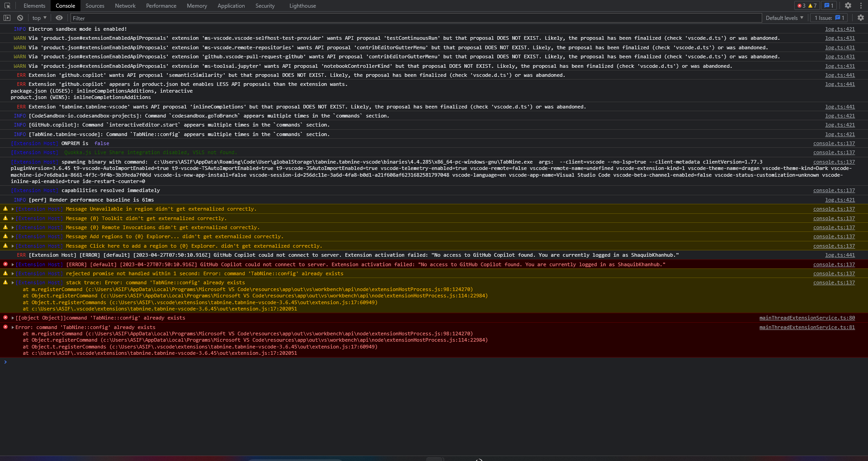Screen dimensions: 868x461
Task: Create a live expression with the eye icon
Action: (59, 18)
